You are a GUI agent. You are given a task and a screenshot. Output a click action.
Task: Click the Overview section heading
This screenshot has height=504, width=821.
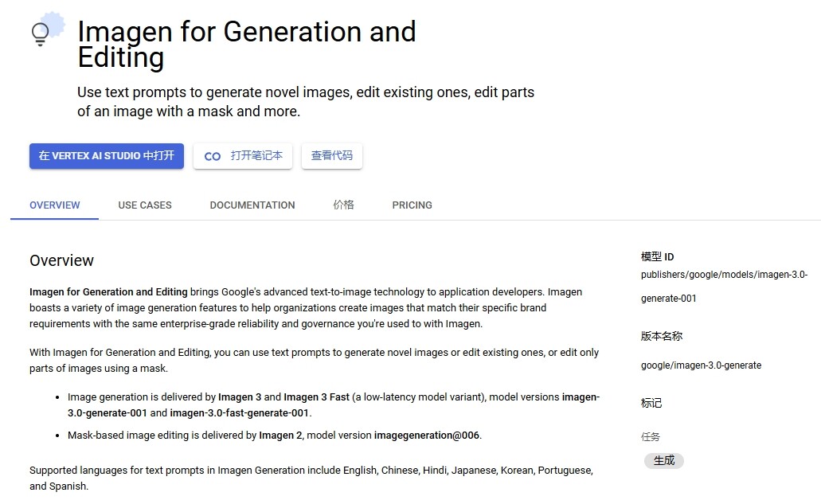(x=61, y=260)
